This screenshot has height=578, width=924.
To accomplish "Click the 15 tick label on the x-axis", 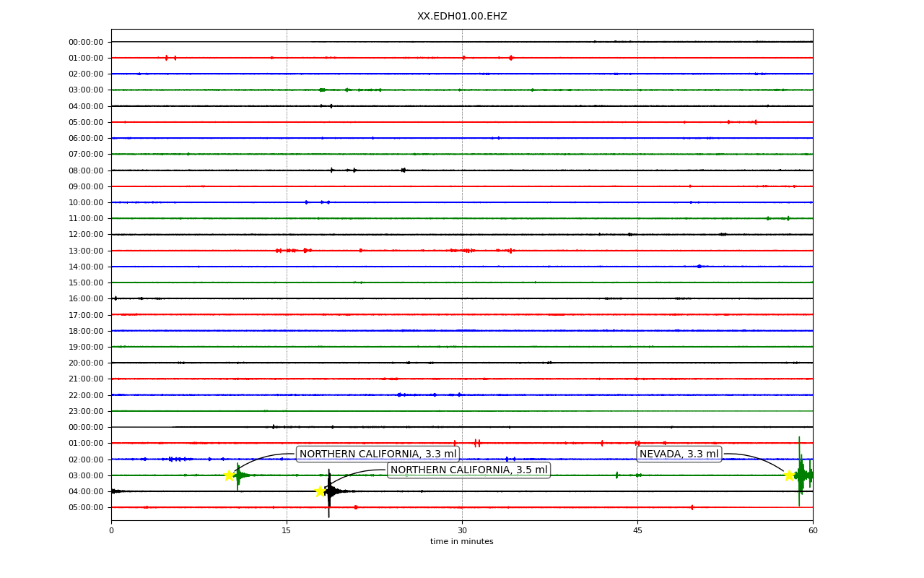I will 287,530.
